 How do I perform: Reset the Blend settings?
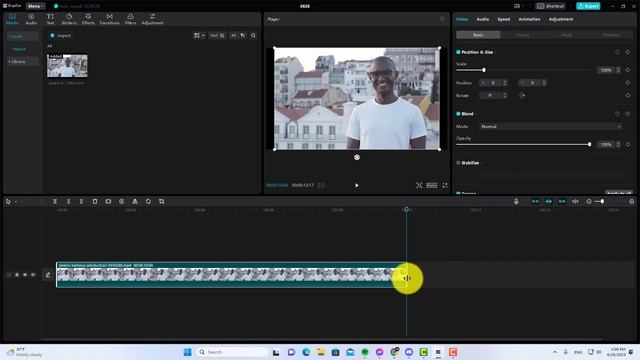coord(617,114)
